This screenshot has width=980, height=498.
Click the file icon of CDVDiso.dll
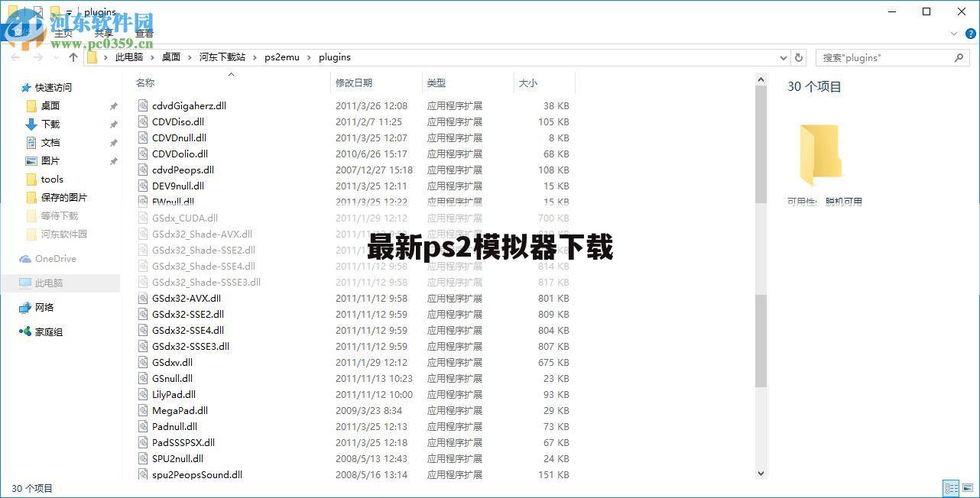(143, 121)
